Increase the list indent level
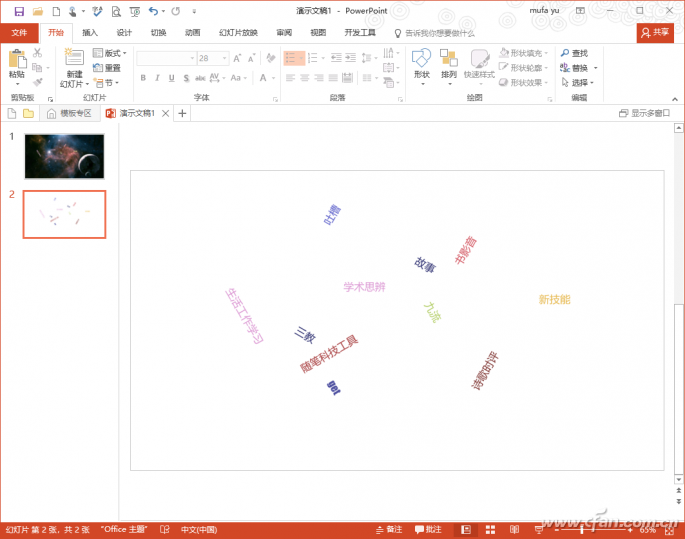This screenshot has height=539, width=685. point(350,58)
